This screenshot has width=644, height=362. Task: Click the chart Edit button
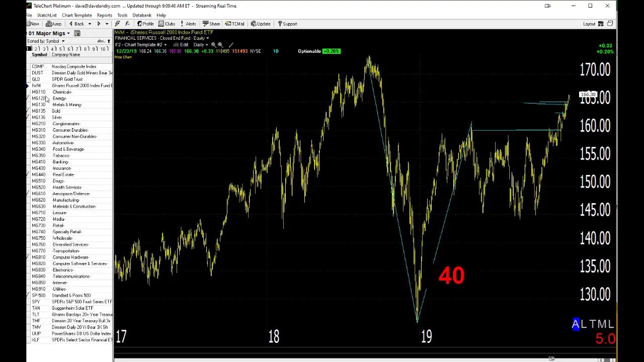point(181,45)
